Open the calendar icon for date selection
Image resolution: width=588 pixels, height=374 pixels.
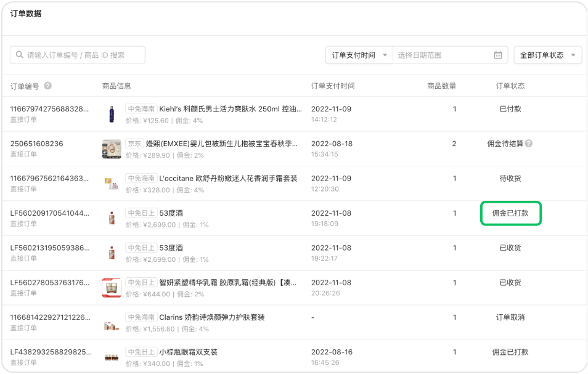(499, 55)
